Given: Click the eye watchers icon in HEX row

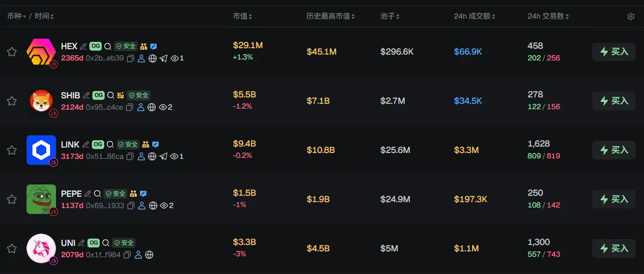Looking at the screenshot, I should tap(174, 59).
